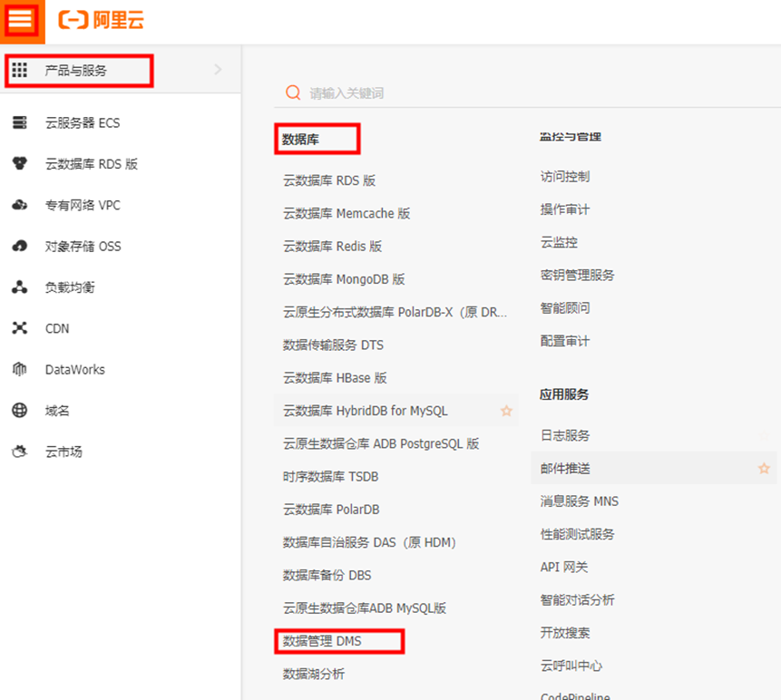Image resolution: width=781 pixels, height=700 pixels.
Task: Open 密钥管理服务 link
Action: pyautogui.click(x=577, y=276)
